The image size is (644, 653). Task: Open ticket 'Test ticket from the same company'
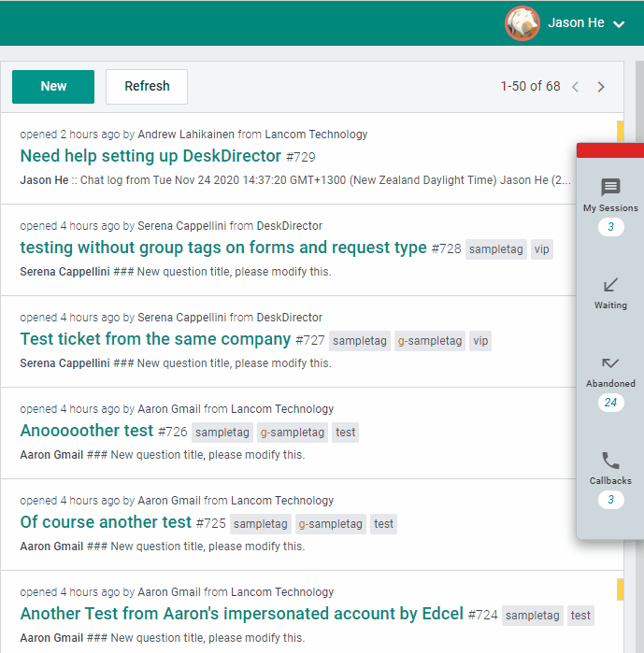click(x=155, y=339)
